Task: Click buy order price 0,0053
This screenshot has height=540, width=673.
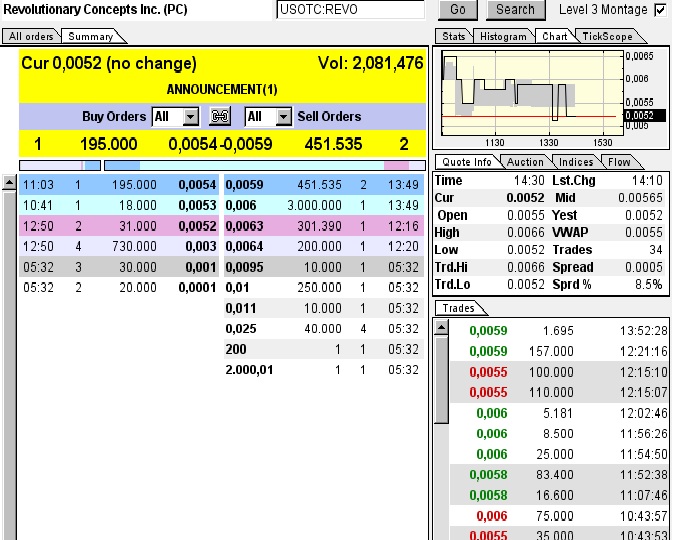Action: click(x=197, y=206)
